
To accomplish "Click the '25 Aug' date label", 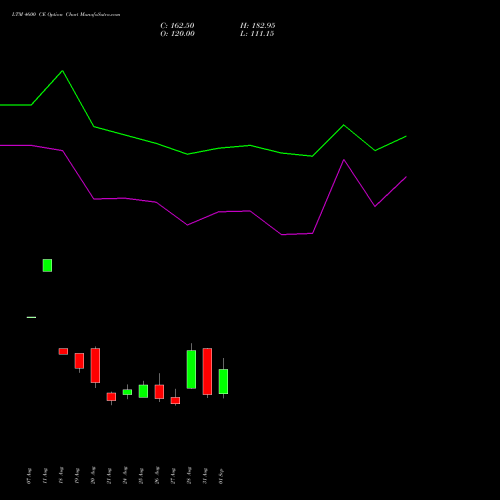I will pos(141,476).
